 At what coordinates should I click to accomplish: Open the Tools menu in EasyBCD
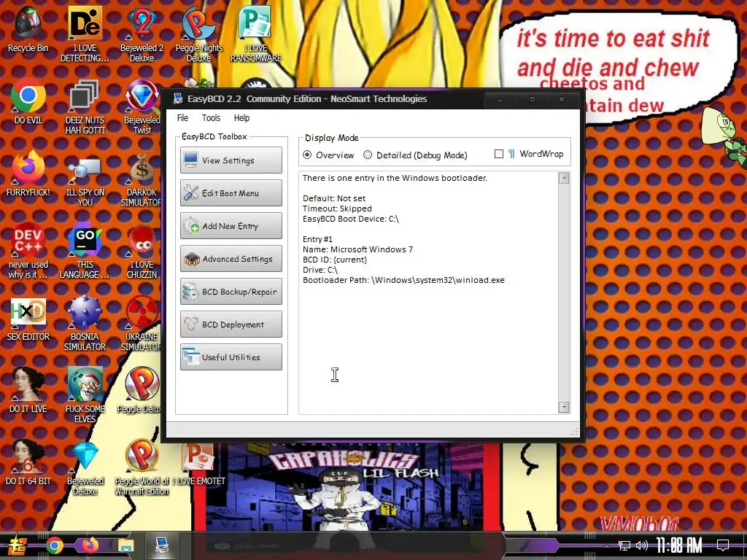point(211,118)
